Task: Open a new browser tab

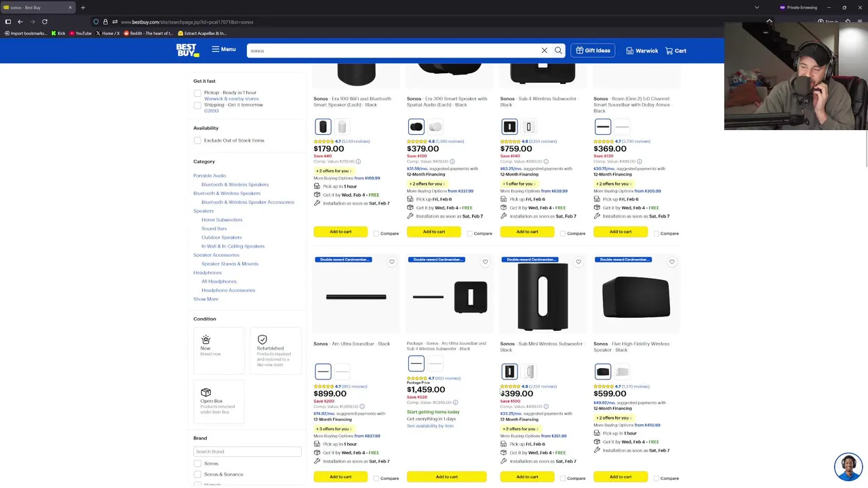Action: [x=83, y=7]
